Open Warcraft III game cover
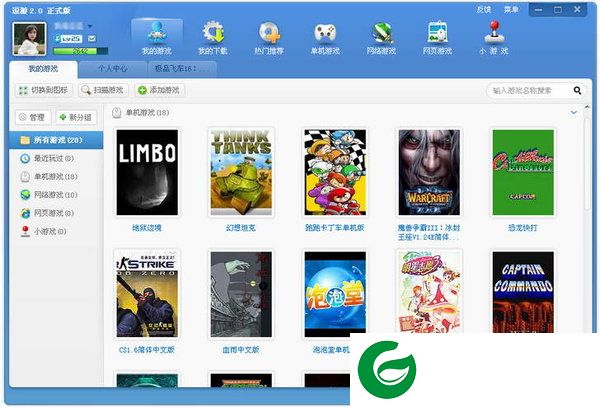This screenshot has height=408, width=600. [x=429, y=172]
